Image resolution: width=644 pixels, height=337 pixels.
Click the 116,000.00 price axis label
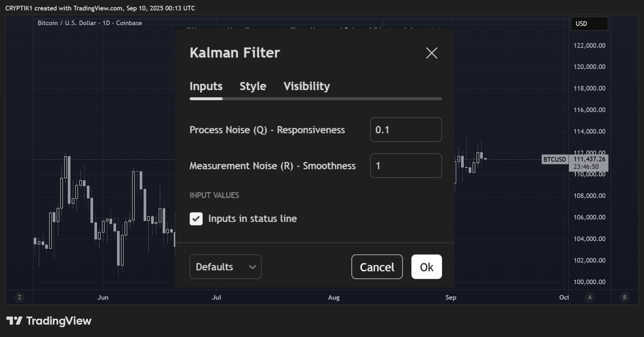coord(589,110)
